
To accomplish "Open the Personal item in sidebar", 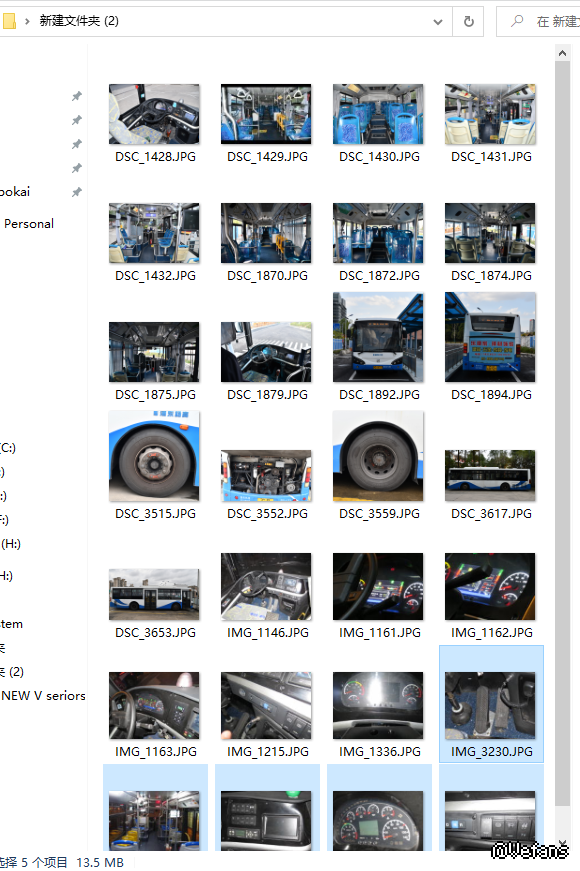I will pyautogui.click(x=29, y=224).
